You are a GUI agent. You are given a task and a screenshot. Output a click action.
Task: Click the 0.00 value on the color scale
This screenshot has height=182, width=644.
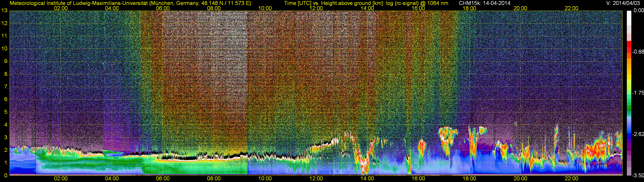coord(638,11)
